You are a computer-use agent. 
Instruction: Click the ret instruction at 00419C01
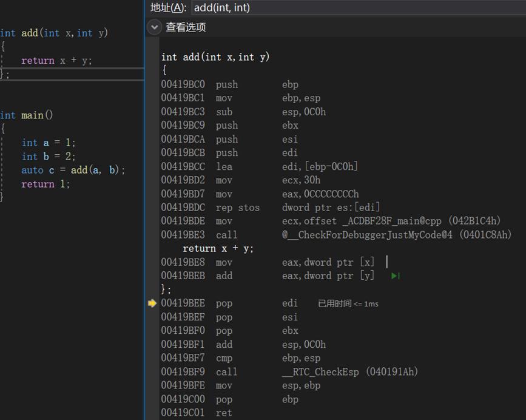(223, 413)
